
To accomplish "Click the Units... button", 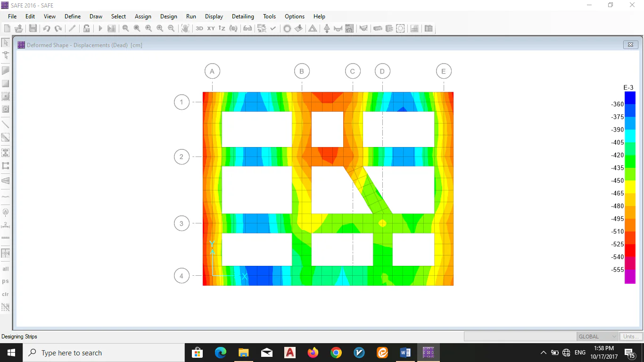I will click(x=631, y=337).
